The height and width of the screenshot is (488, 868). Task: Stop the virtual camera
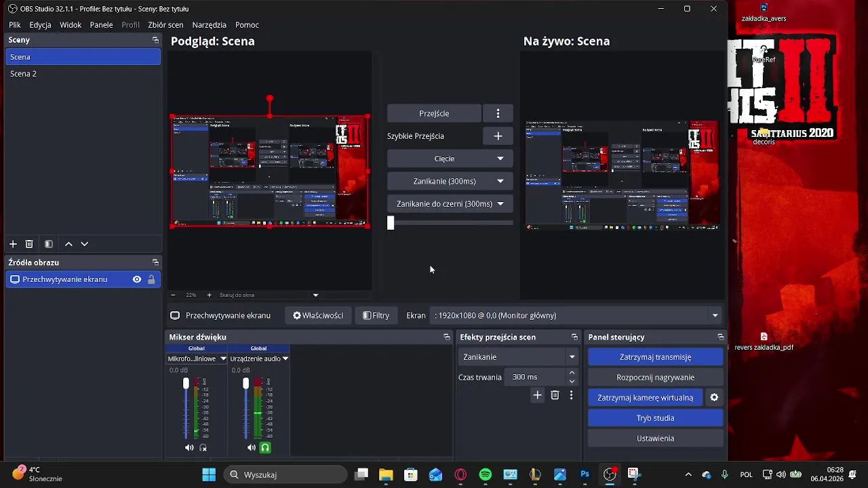coord(645,398)
